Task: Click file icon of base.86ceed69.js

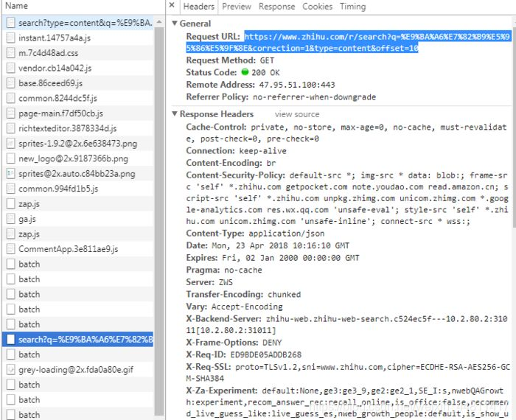Action: point(11,83)
